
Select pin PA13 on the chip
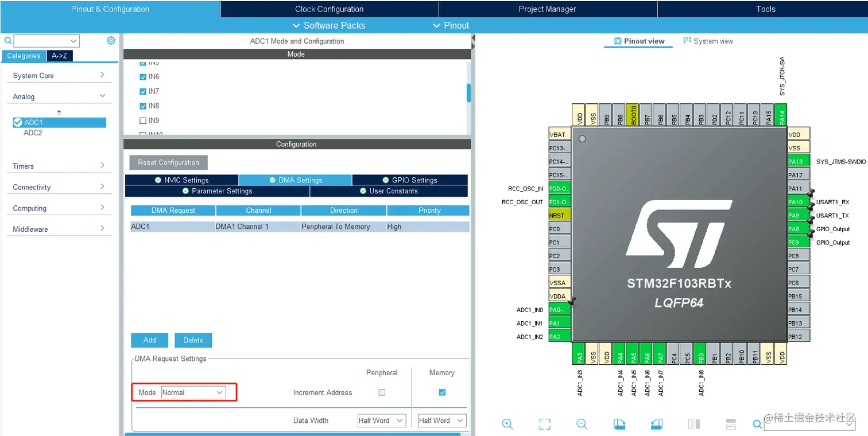pos(799,161)
